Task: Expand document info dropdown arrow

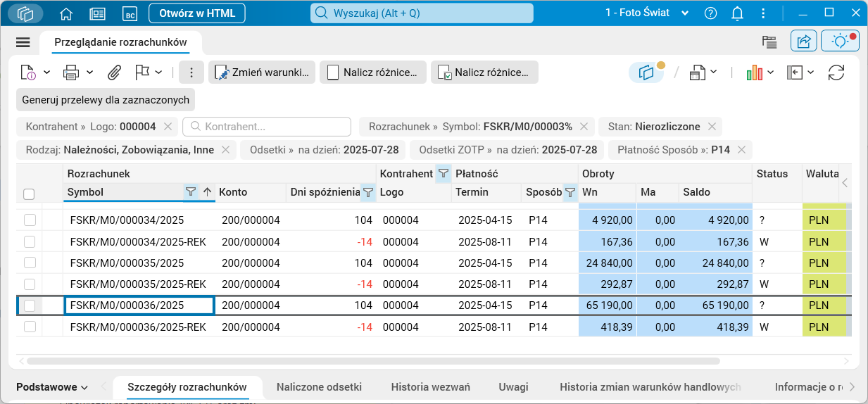Action: click(x=46, y=72)
